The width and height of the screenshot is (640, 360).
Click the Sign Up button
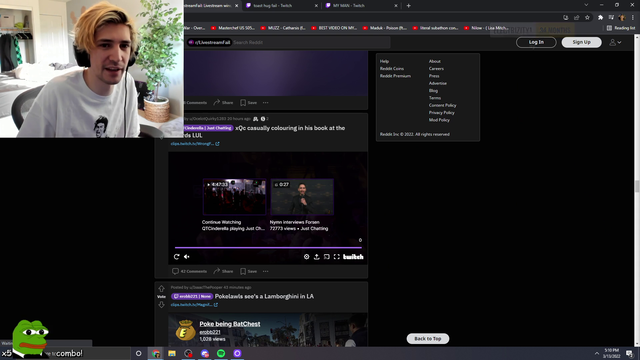click(x=581, y=42)
